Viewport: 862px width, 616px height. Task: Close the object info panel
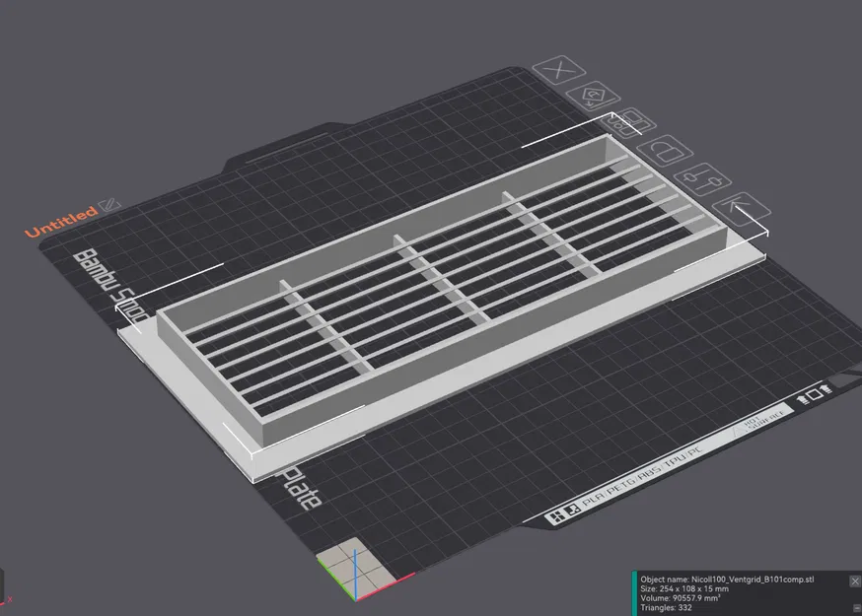point(855,581)
